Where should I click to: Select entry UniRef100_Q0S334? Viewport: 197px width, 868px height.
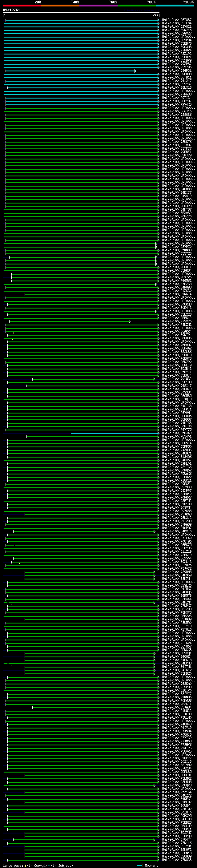coord(176,392)
